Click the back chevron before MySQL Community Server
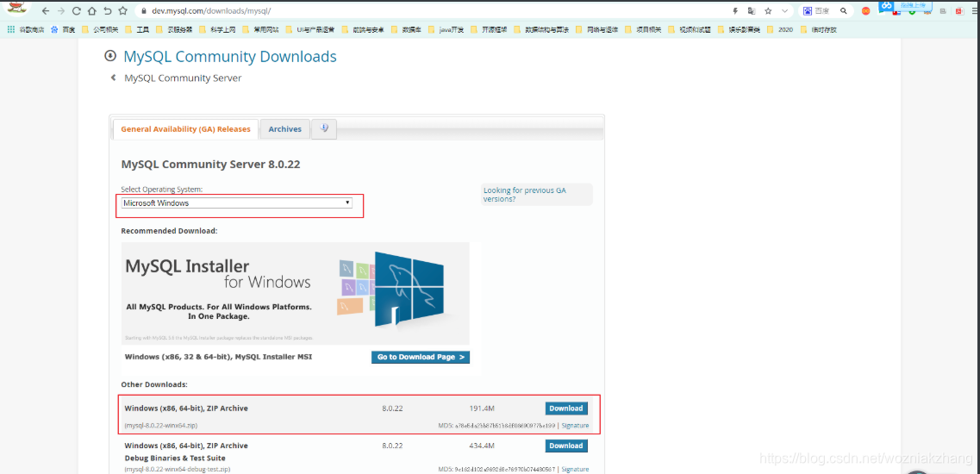Image resolution: width=980 pixels, height=474 pixels. pos(113,78)
